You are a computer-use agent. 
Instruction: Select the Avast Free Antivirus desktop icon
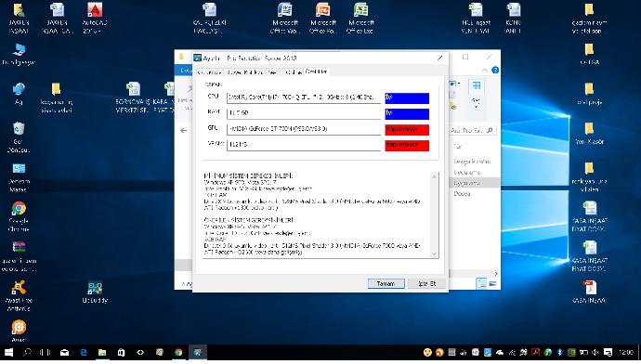point(19,296)
